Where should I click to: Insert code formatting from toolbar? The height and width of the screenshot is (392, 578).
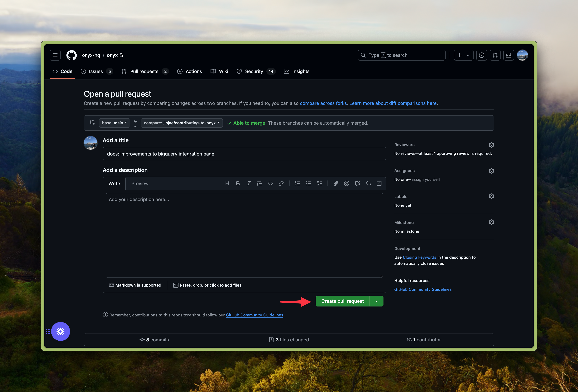pyautogui.click(x=270, y=183)
